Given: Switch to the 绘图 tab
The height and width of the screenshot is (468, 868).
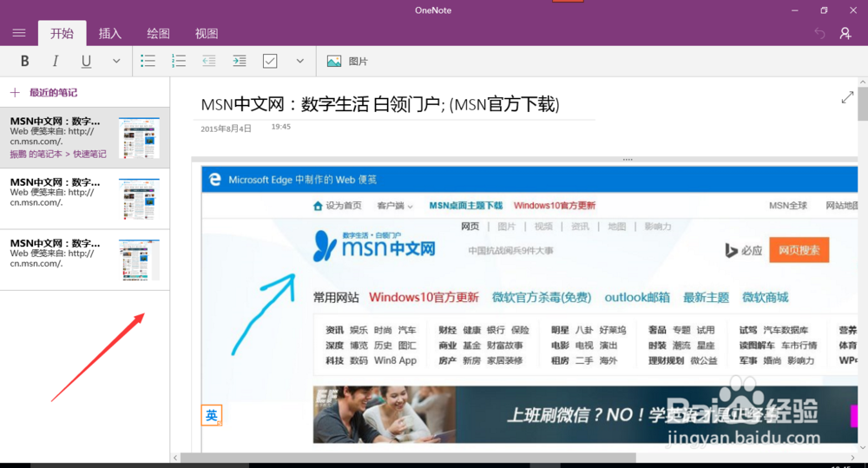Looking at the screenshot, I should pyautogui.click(x=158, y=33).
